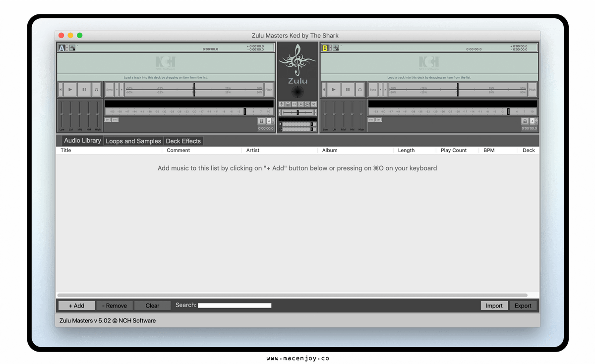Click the first Set cue button on Deck B

371,120
